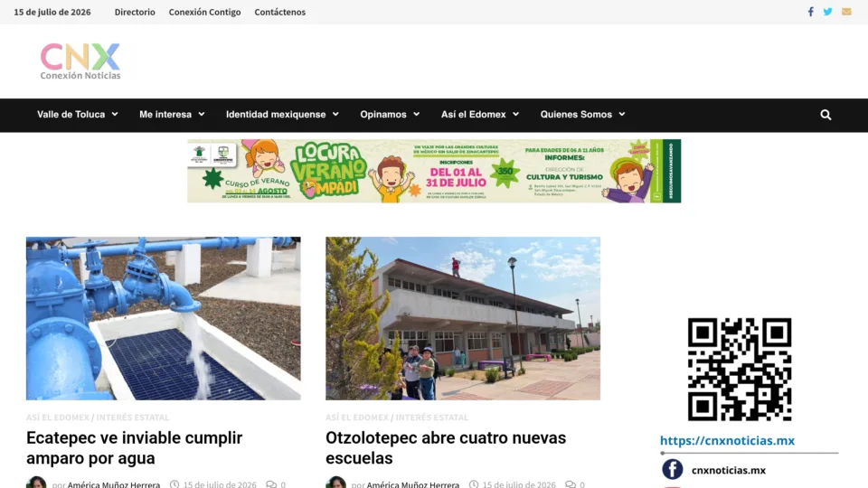868x488 pixels.
Task: Open the https://cnxnoticias.mx link
Action: (x=727, y=440)
